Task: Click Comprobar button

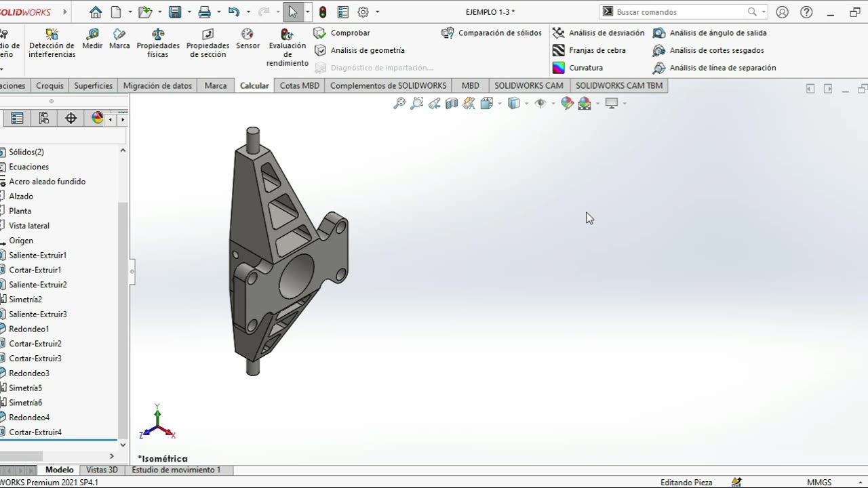Action: (x=342, y=33)
